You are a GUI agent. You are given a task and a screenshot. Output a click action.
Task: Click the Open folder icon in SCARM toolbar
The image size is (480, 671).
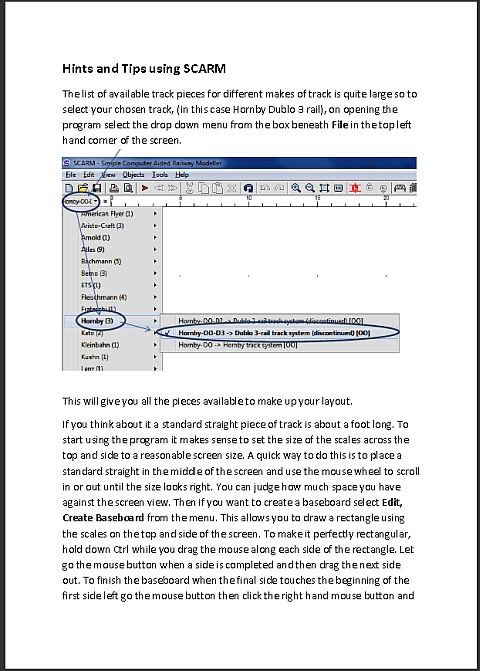[x=83, y=188]
